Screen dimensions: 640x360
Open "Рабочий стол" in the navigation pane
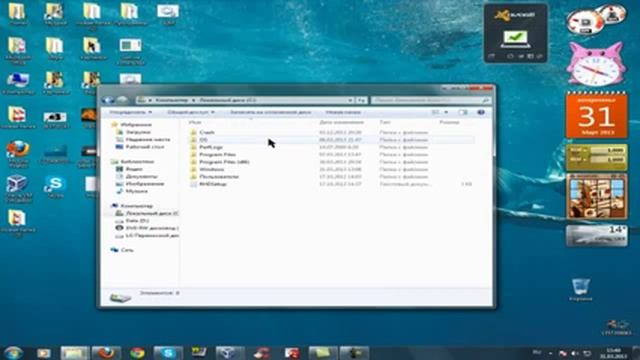(145, 147)
